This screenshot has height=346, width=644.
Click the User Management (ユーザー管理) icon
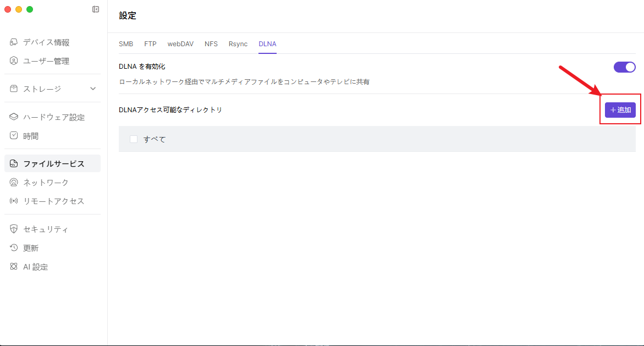tap(14, 61)
